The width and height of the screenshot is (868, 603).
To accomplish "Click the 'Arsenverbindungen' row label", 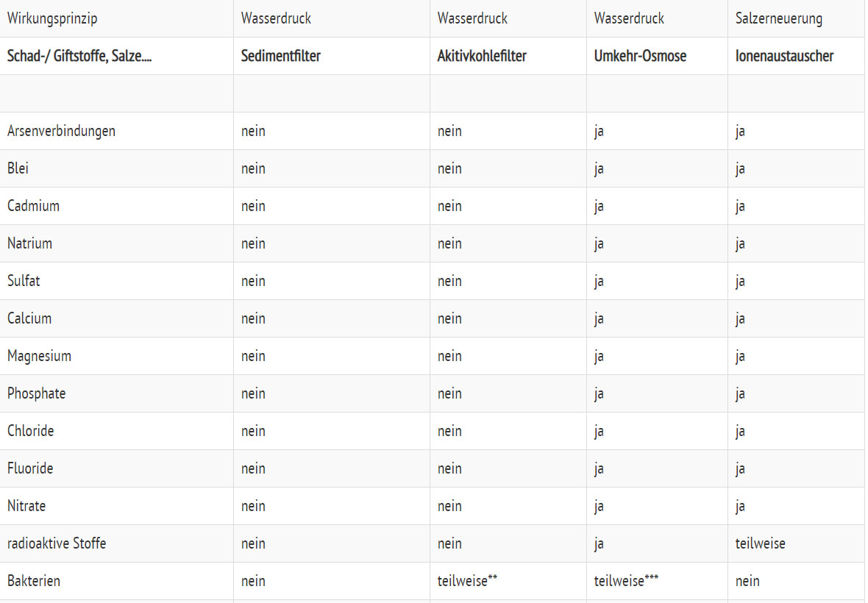I will tap(61, 131).
